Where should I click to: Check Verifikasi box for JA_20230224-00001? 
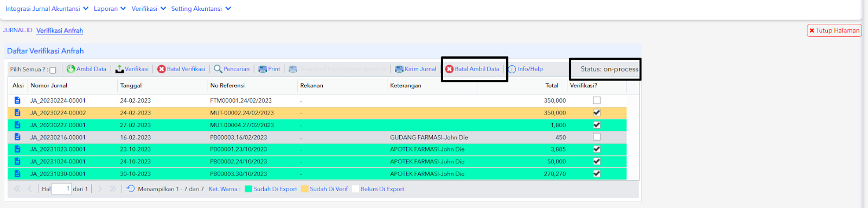597,100
